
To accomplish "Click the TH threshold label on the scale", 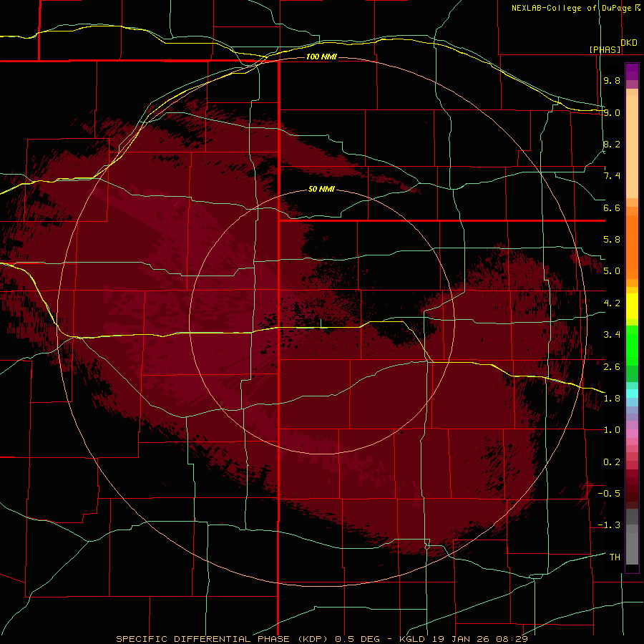I will tap(615, 557).
